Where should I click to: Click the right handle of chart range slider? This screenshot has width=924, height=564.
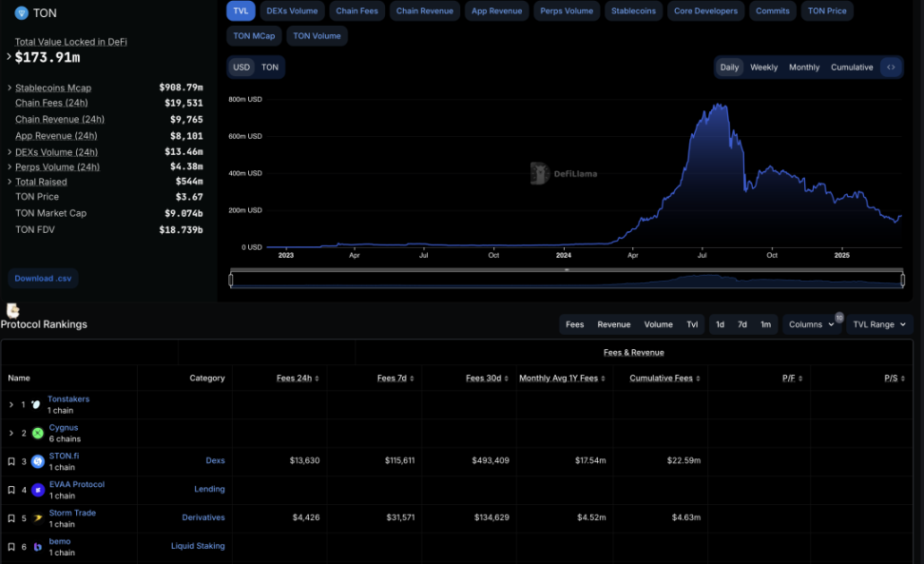(902, 280)
